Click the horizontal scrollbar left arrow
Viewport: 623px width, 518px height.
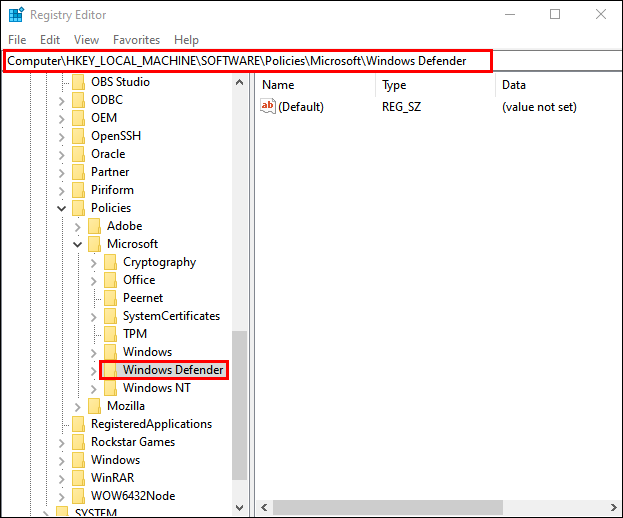pos(264,507)
